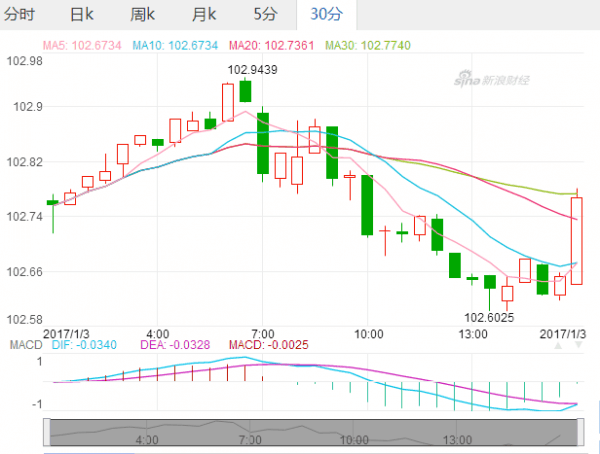The width and height of the screenshot is (600, 454).
Task: Click the 10:00 main chart time label
Action: click(x=368, y=334)
